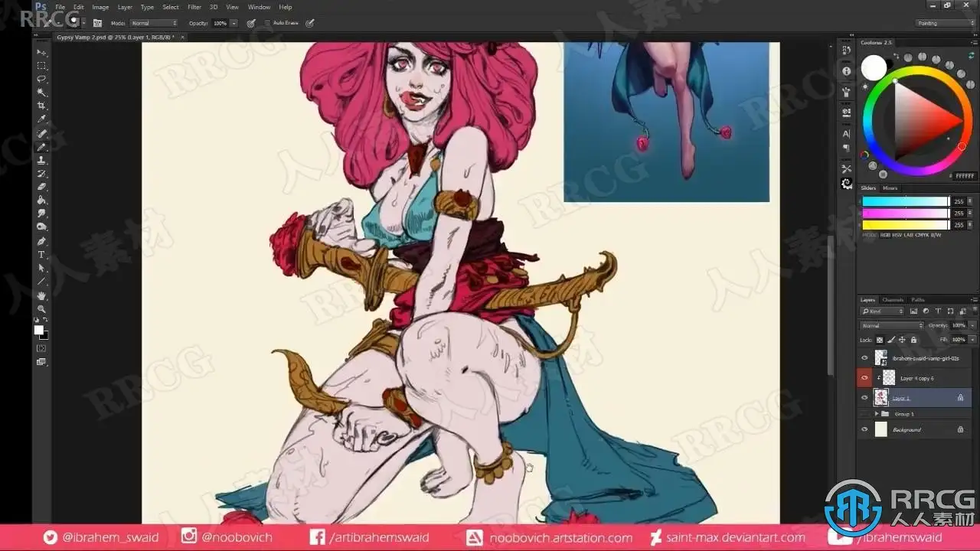
Task: Filter layers by shape layers icon
Action: click(x=950, y=311)
